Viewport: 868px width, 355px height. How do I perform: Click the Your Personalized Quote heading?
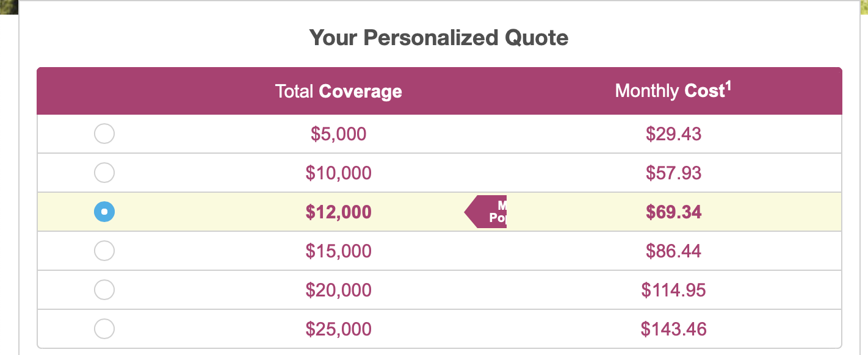tap(439, 38)
